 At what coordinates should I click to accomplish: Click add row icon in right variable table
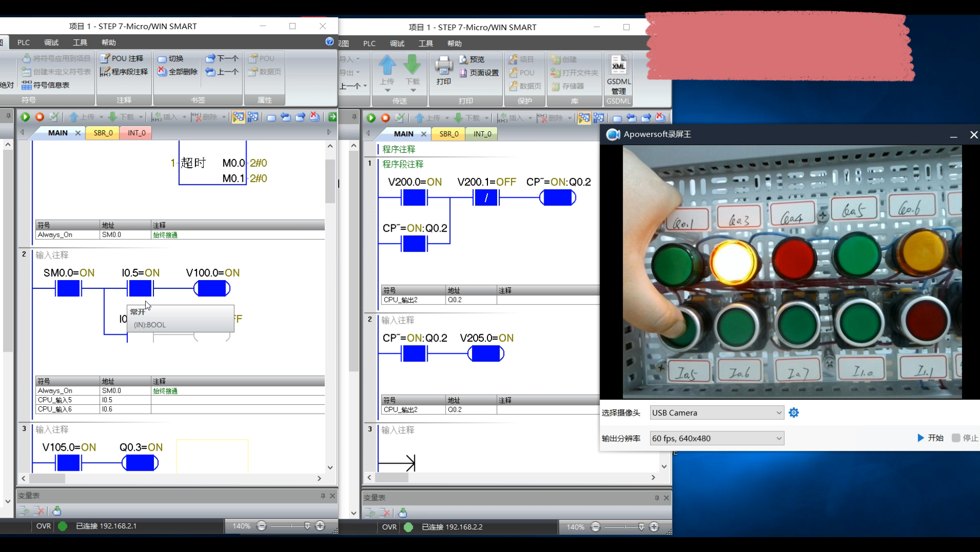click(x=370, y=513)
